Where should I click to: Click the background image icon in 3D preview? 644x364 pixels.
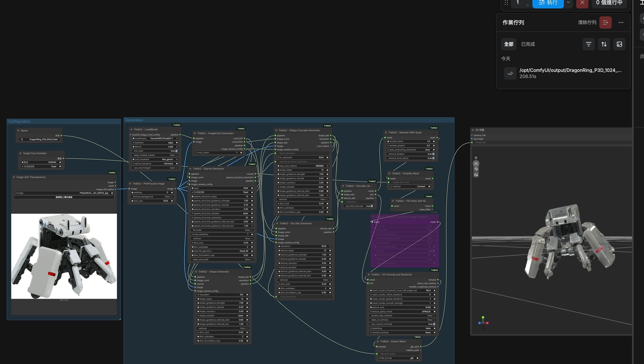click(476, 175)
